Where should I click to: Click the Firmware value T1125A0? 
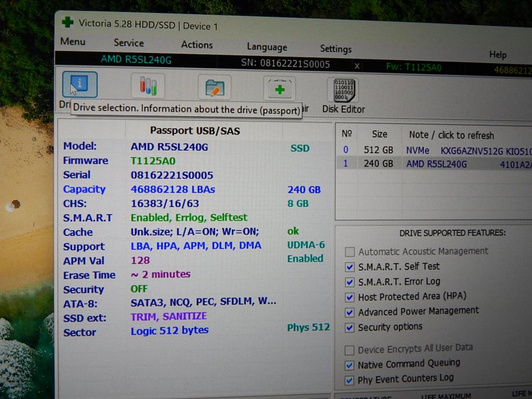153,161
